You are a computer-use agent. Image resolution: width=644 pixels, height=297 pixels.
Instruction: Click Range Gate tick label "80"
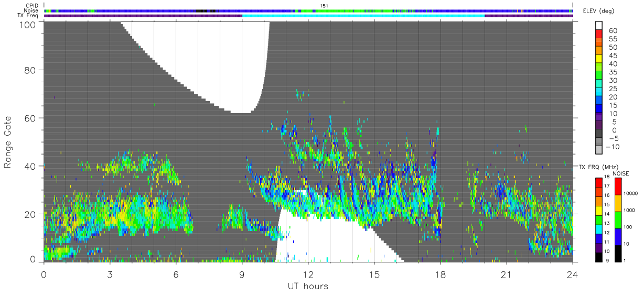click(x=31, y=70)
